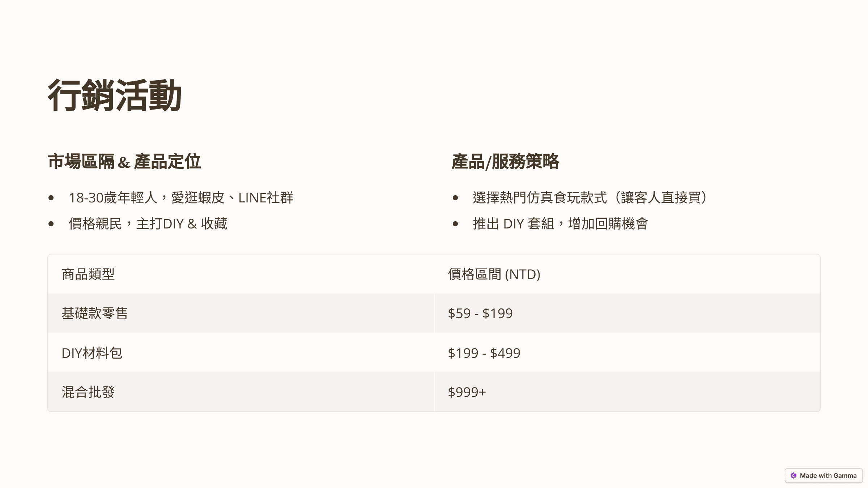This screenshot has height=488, width=868.
Task: Click the bullet dot before 18-30歲年輕人
Action: point(51,198)
